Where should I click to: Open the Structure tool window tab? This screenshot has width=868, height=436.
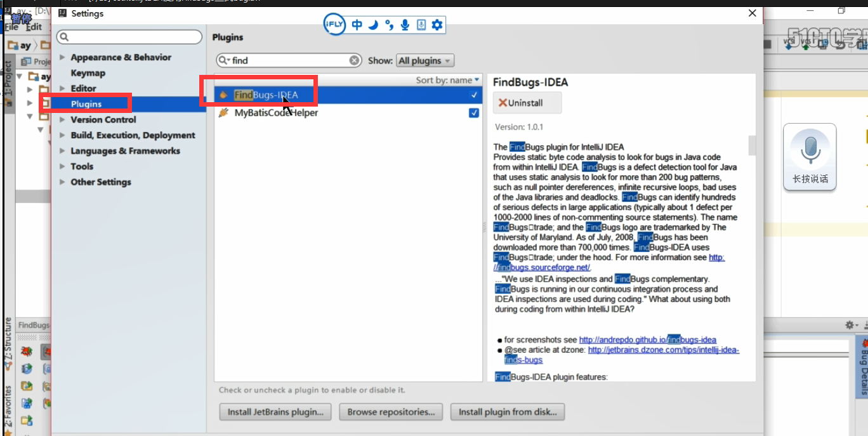click(8, 345)
